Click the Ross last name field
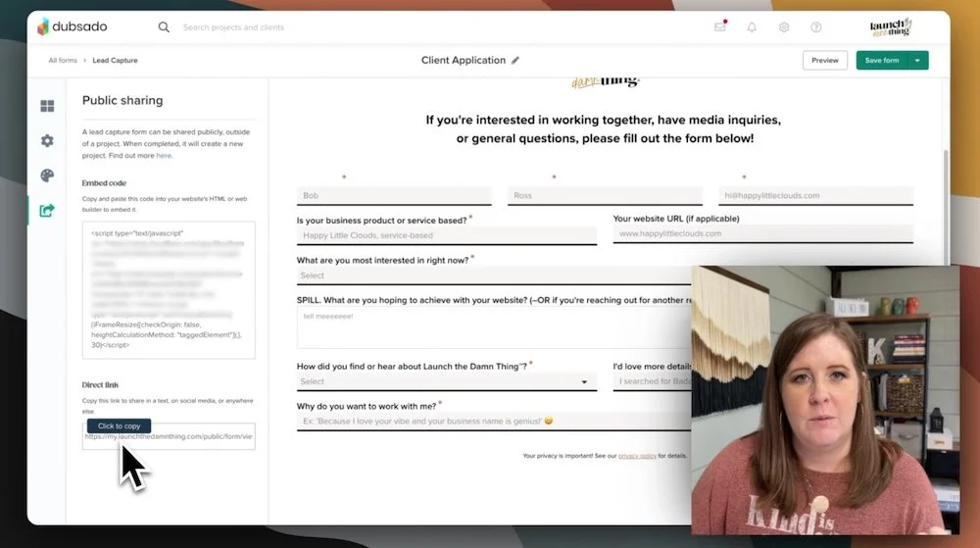Image resolution: width=980 pixels, height=548 pixels. tap(605, 196)
